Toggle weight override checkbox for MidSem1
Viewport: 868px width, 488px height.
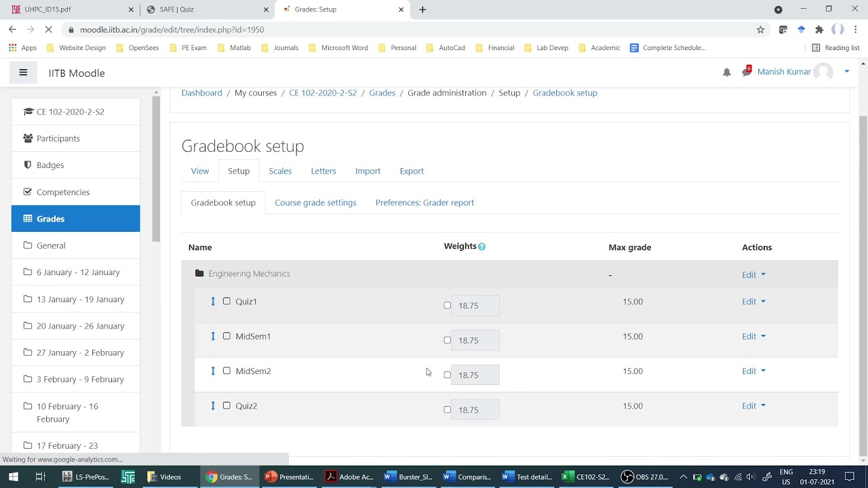tap(447, 340)
